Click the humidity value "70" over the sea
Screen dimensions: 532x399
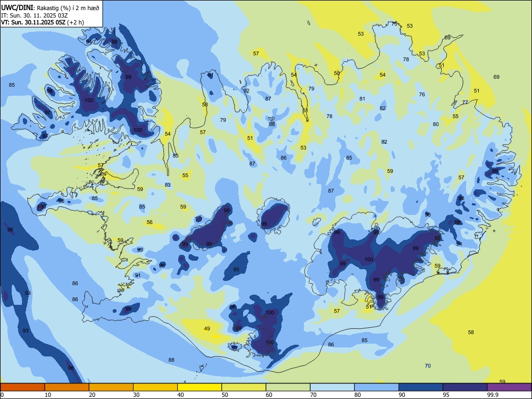pyautogui.click(x=428, y=366)
